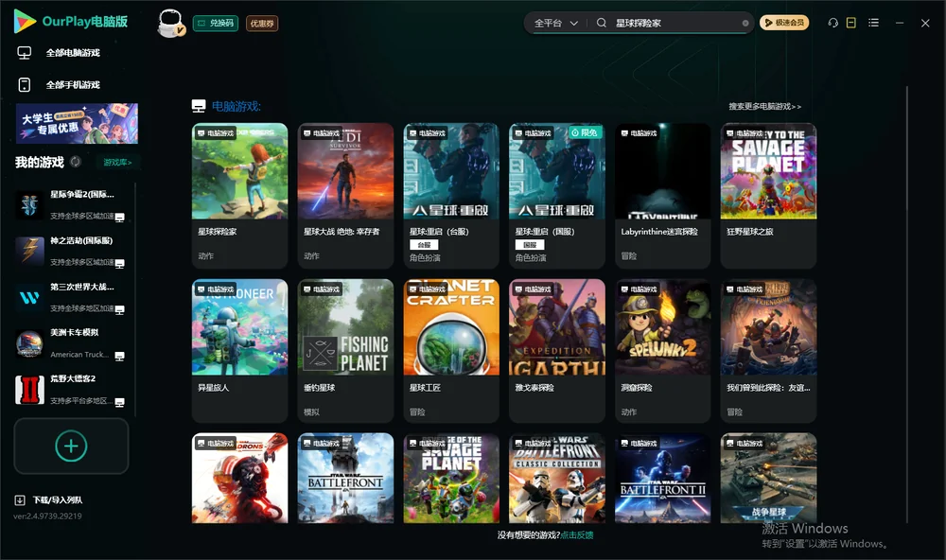This screenshot has width=946, height=560.
Task: Open 星球大战 绝地:幸存者 game card
Action: coord(345,196)
